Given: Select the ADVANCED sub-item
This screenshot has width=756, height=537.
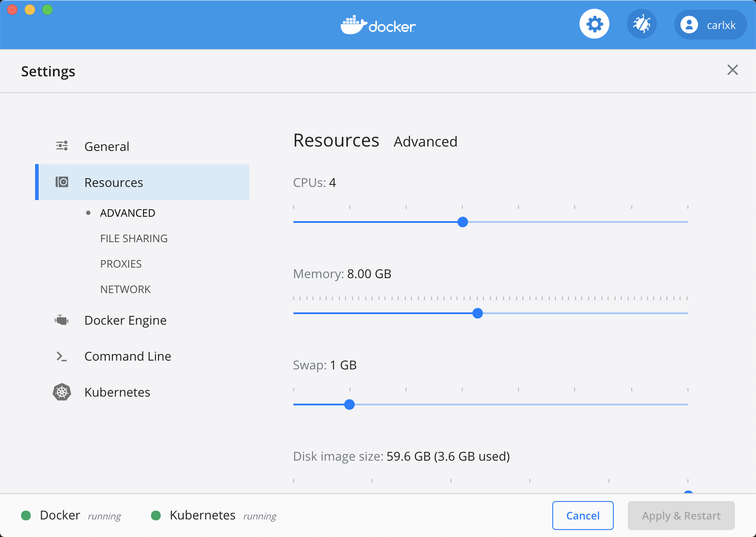Looking at the screenshot, I should coord(128,213).
